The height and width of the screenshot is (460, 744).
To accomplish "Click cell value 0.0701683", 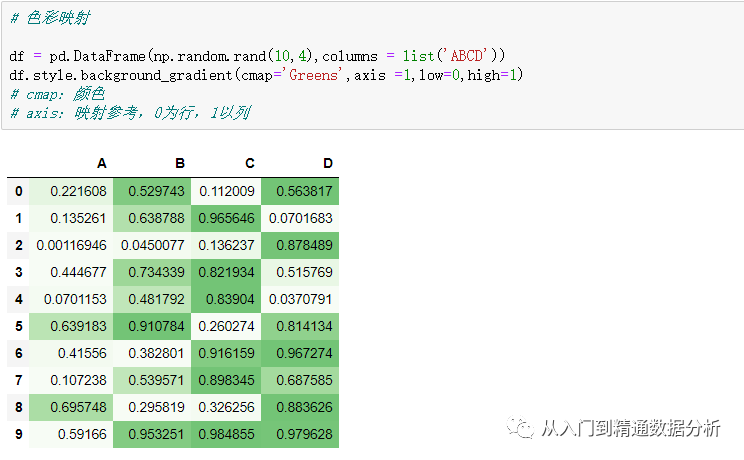I will point(301,218).
